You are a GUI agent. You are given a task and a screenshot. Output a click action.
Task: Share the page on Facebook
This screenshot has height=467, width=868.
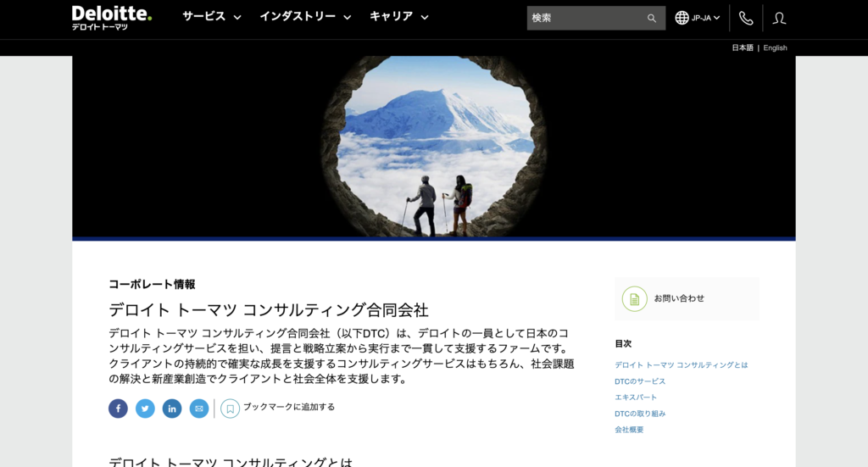pos(118,409)
